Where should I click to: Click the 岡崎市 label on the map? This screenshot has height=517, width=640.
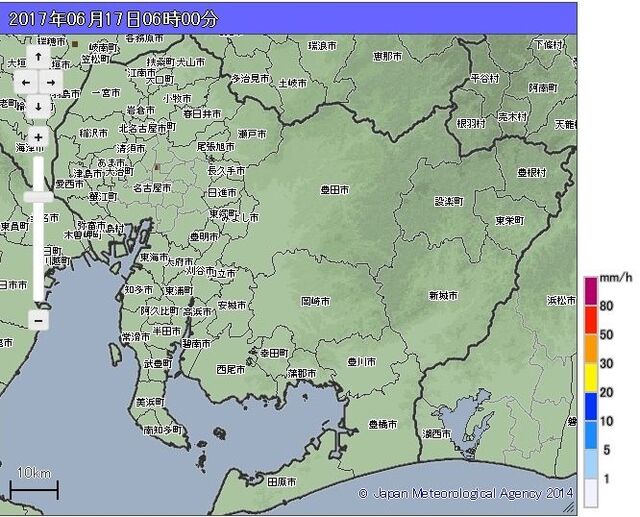(x=316, y=302)
